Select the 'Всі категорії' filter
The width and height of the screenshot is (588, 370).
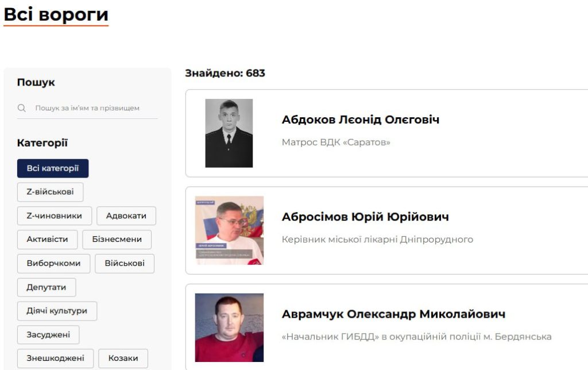[x=53, y=168]
